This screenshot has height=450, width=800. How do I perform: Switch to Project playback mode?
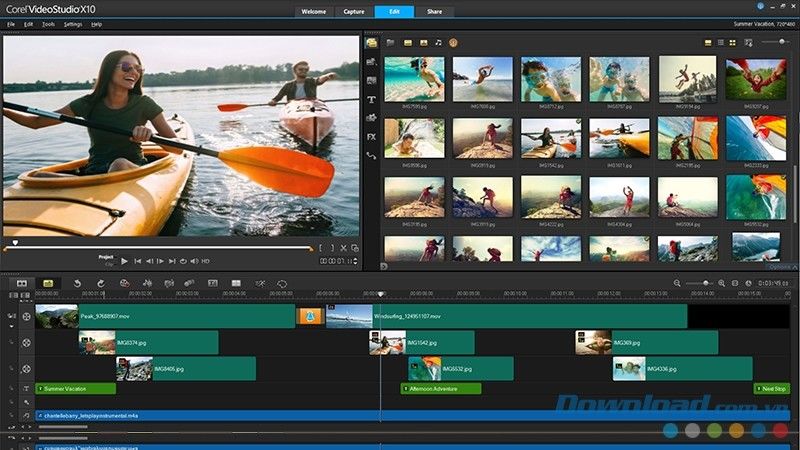point(106,256)
